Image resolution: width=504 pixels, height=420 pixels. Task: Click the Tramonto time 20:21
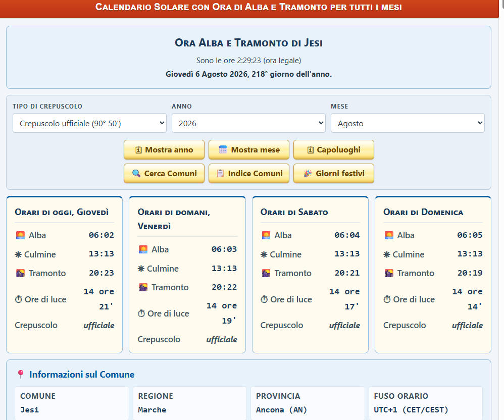[347, 273]
